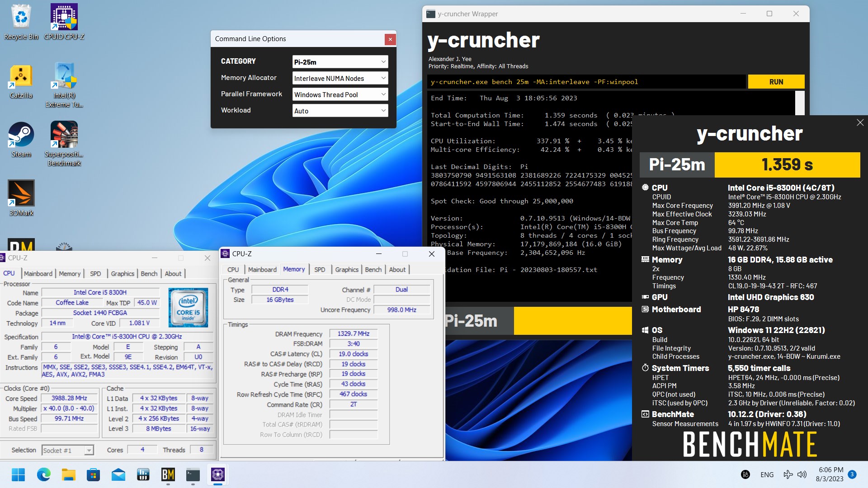The image size is (868, 488).
Task: Switch to About tab in front CPU-Z
Action: 397,269
